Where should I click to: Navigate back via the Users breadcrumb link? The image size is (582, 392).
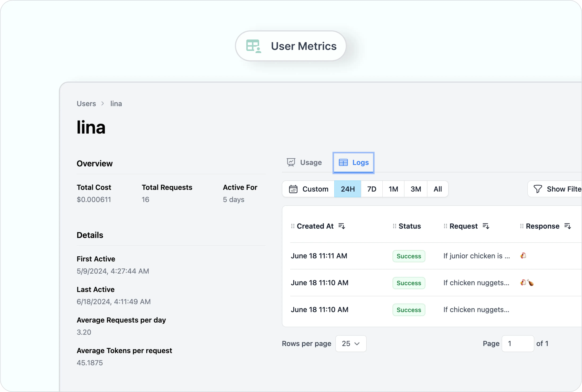pyautogui.click(x=86, y=104)
